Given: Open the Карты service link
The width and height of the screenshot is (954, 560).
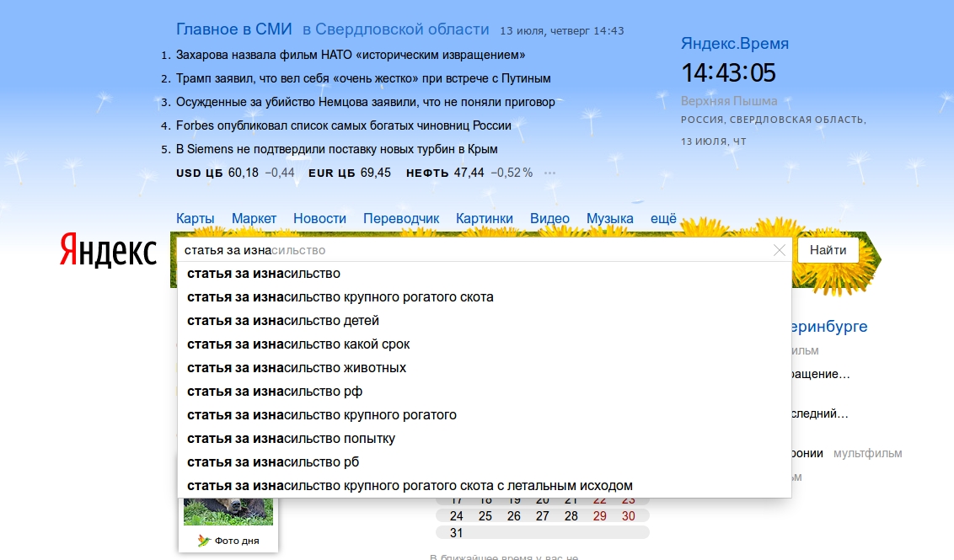Looking at the screenshot, I should point(196,218).
